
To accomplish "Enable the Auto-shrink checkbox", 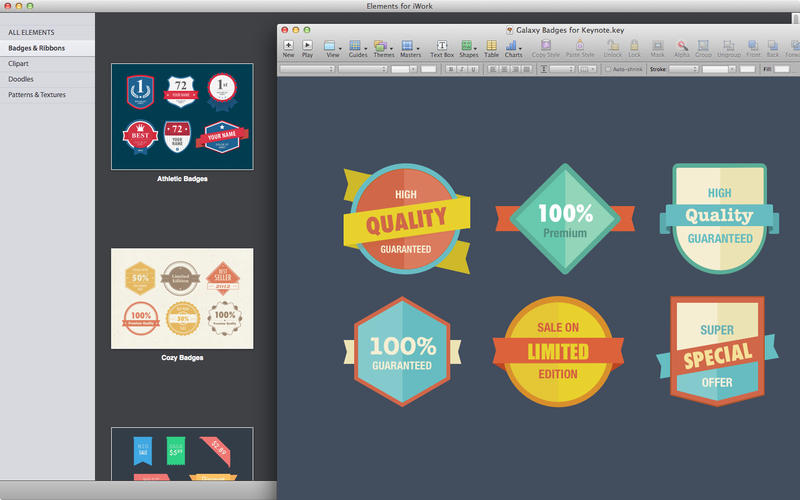I will tap(609, 69).
